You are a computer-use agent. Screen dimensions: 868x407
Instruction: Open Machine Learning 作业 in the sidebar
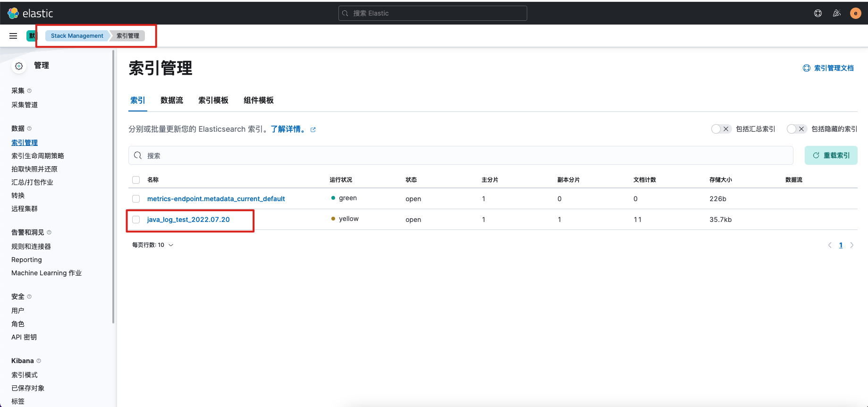coord(46,273)
